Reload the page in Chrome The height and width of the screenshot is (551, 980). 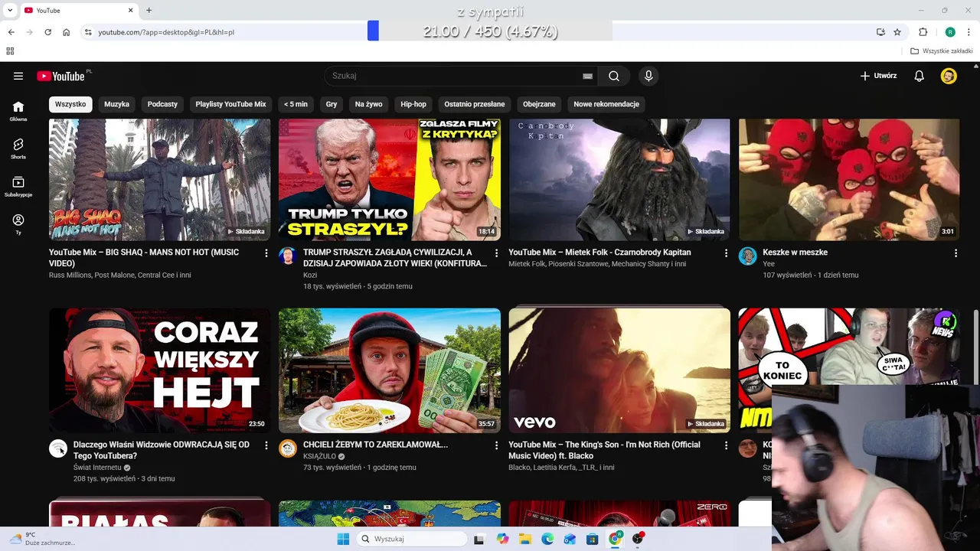(47, 32)
